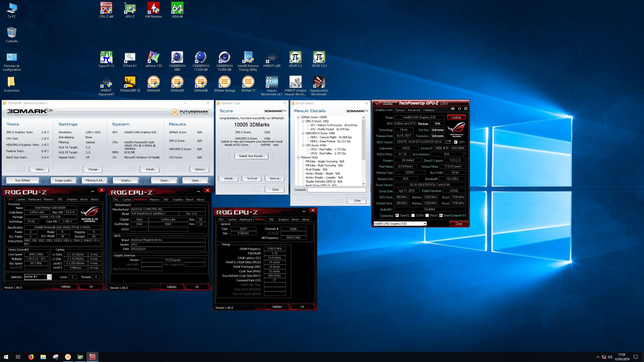Image resolution: width=644 pixels, height=362 pixels.
Task: Launch HW Monitor from the desktop
Action: coord(153,10)
